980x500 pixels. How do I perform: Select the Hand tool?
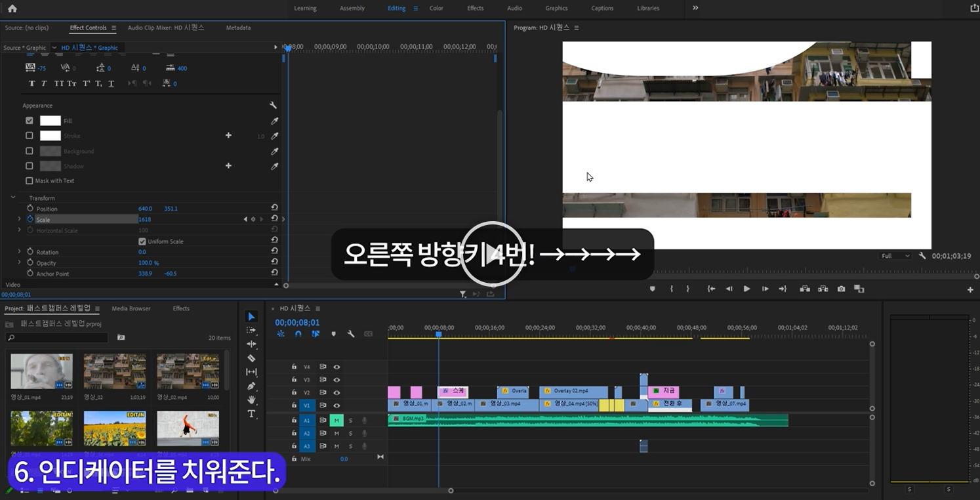click(251, 400)
